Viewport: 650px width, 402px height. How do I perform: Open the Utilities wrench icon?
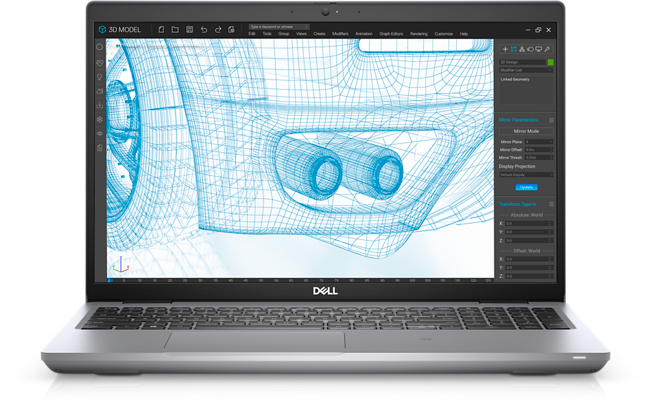pos(547,49)
